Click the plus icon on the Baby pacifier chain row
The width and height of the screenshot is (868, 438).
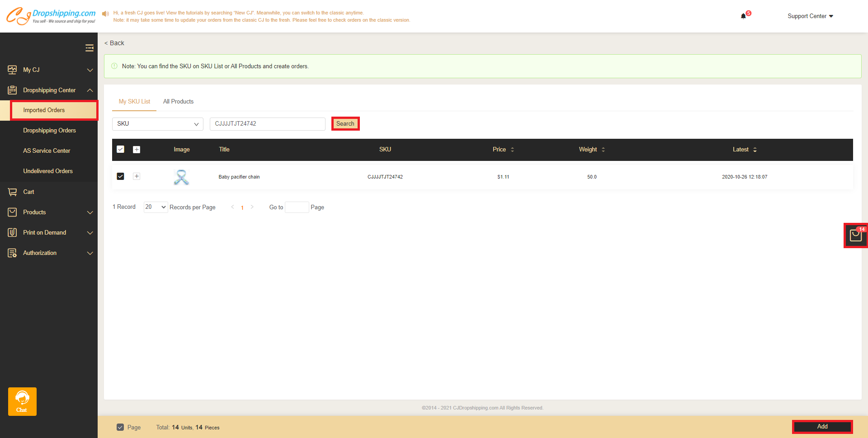tap(137, 176)
